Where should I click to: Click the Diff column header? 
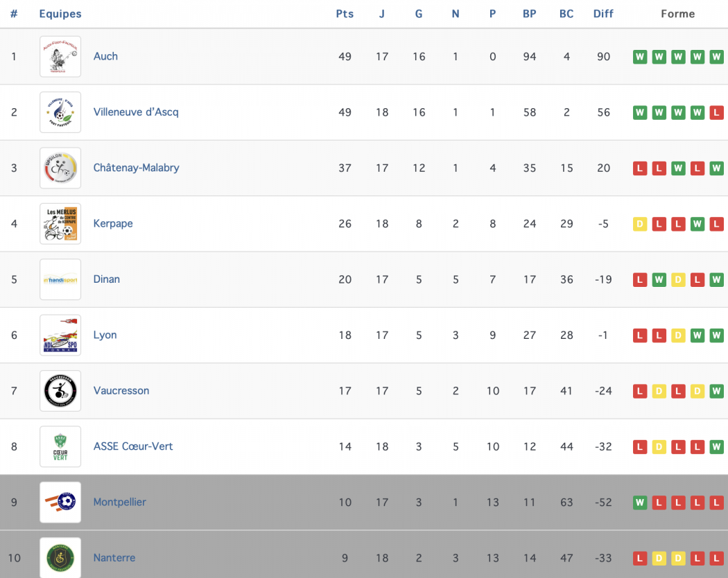pyautogui.click(x=603, y=14)
